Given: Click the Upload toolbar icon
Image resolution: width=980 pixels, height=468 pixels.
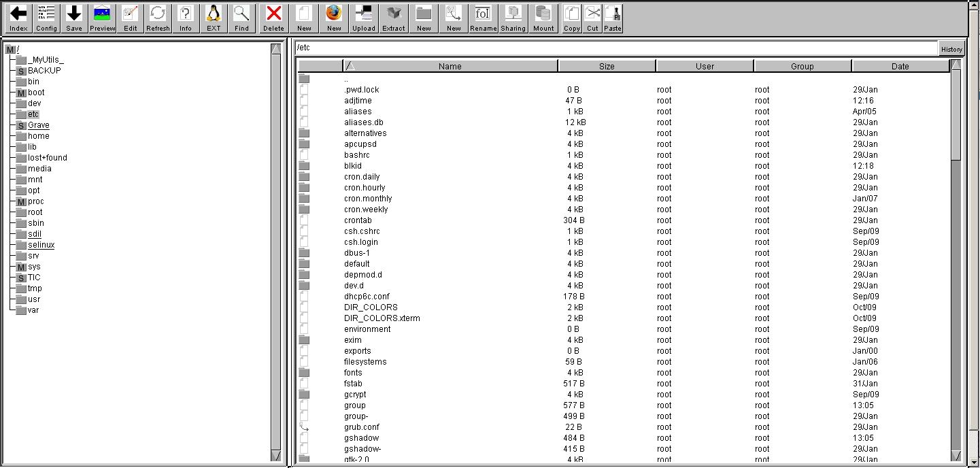Looking at the screenshot, I should [364, 18].
